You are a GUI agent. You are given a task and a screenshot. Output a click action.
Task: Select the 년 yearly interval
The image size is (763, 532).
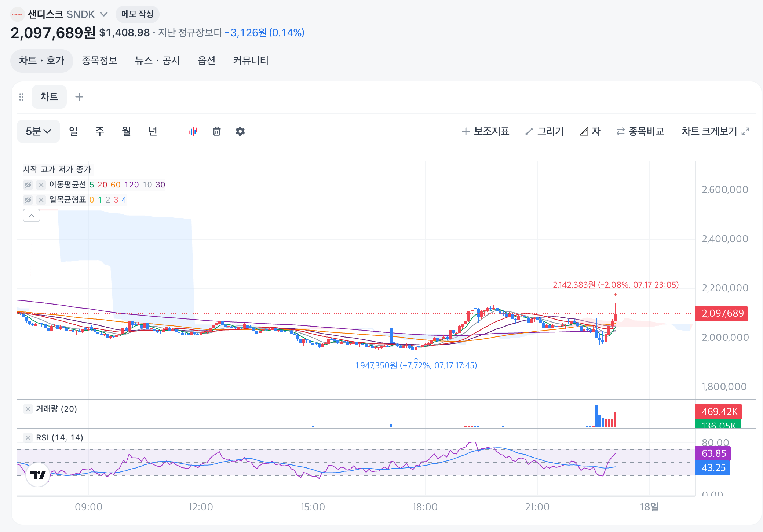(x=153, y=131)
